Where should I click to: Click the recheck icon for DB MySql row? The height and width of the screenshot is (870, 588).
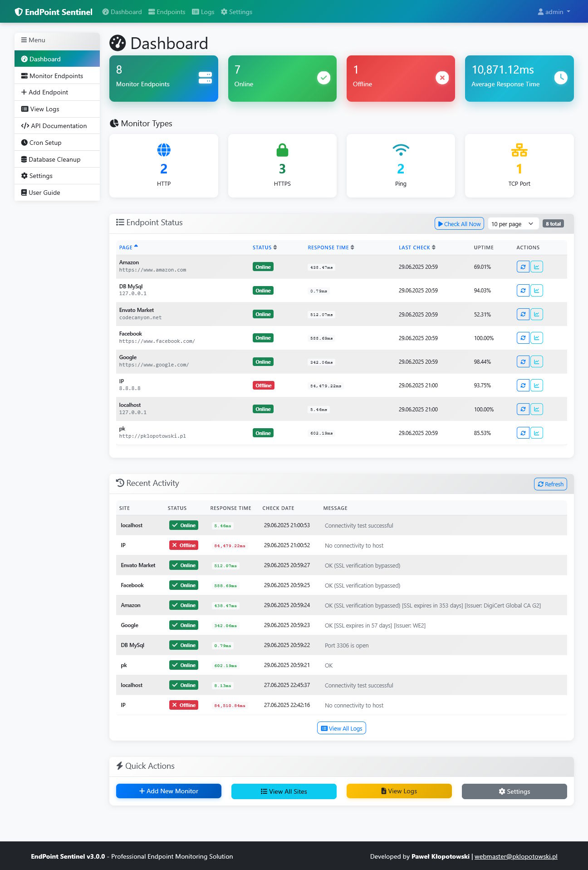coord(523,291)
